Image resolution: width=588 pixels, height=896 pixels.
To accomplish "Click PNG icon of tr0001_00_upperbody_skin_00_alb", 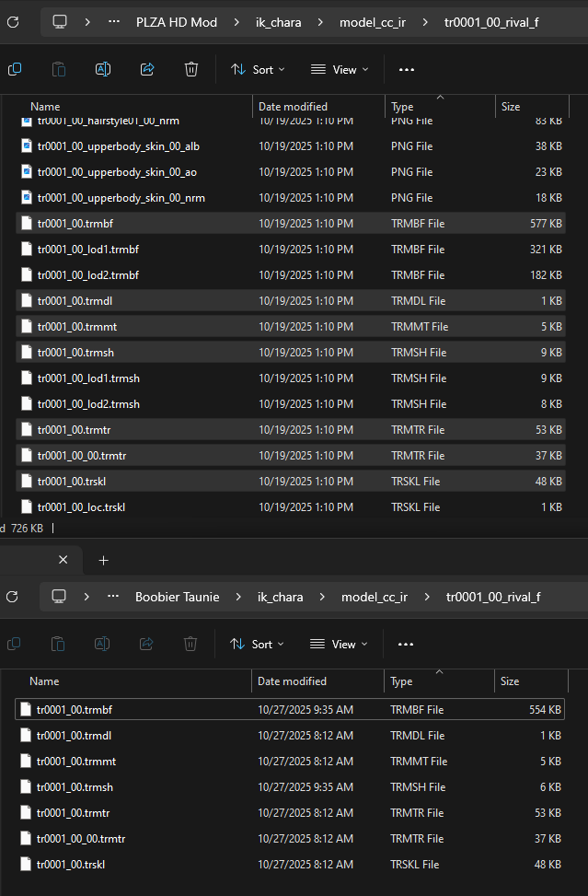I will coord(27,146).
